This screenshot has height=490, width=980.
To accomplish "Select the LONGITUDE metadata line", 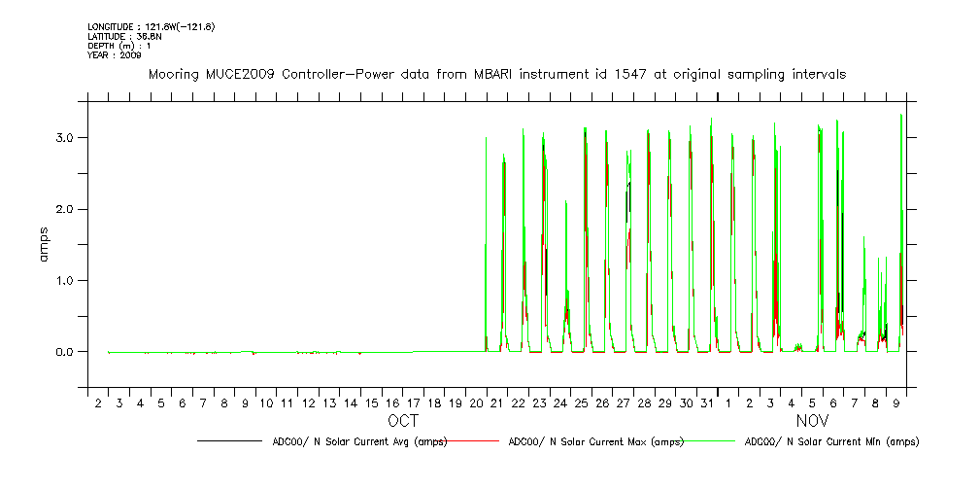I will click(x=151, y=26).
